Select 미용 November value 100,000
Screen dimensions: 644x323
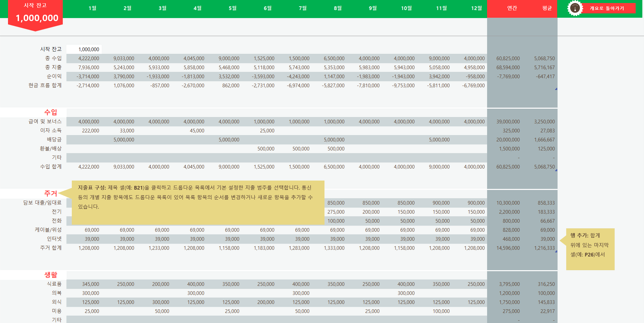click(x=441, y=311)
